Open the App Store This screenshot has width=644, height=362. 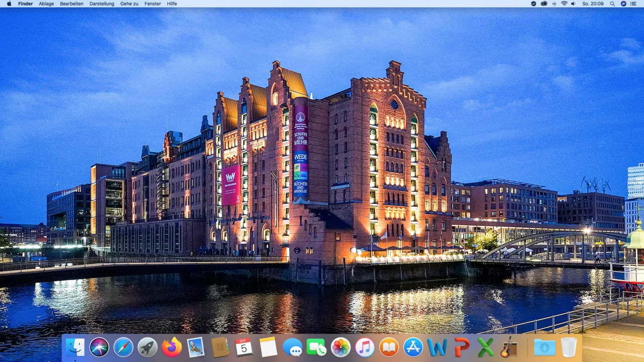[413, 347]
